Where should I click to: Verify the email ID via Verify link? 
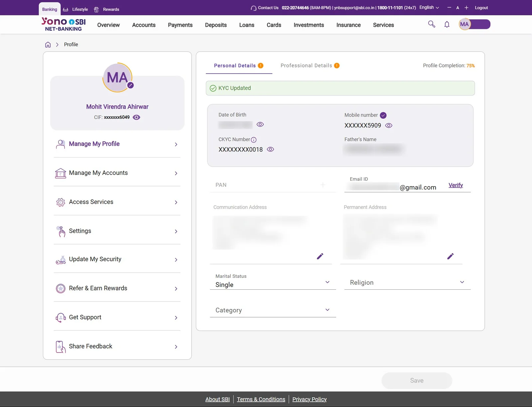coord(456,185)
